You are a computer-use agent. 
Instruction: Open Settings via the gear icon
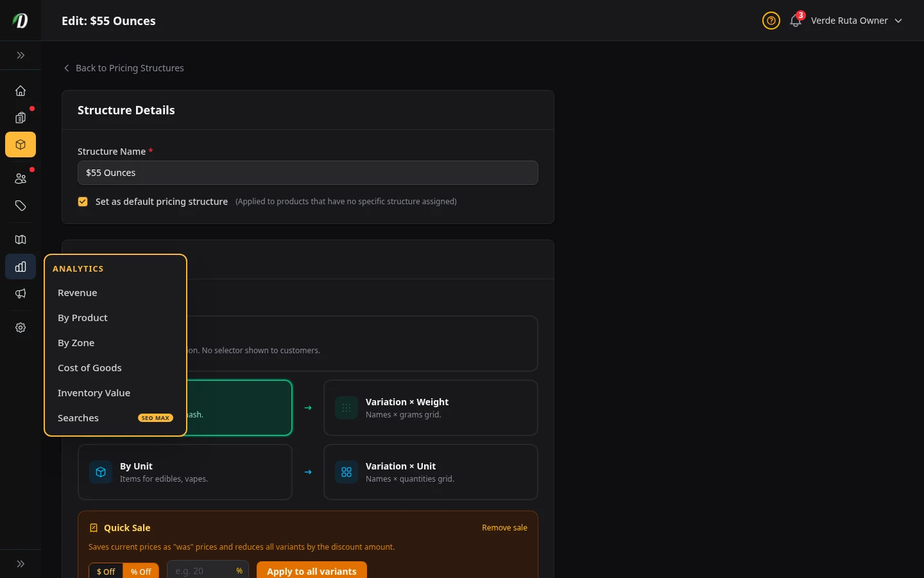[21, 328]
